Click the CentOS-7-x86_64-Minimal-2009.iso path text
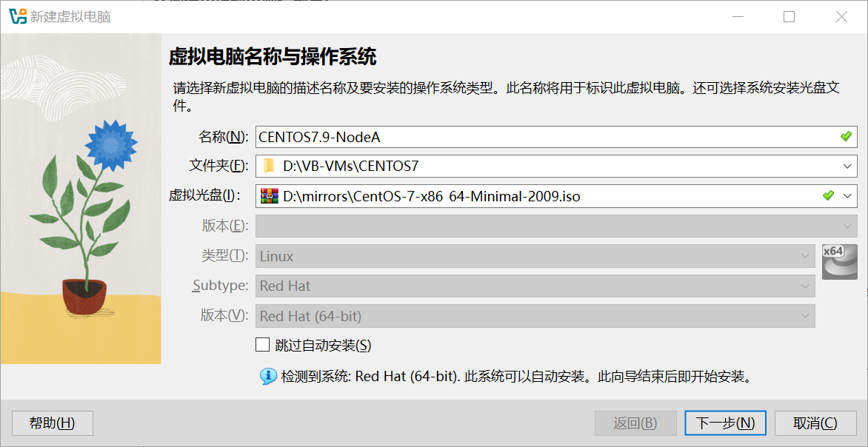 tap(432, 196)
